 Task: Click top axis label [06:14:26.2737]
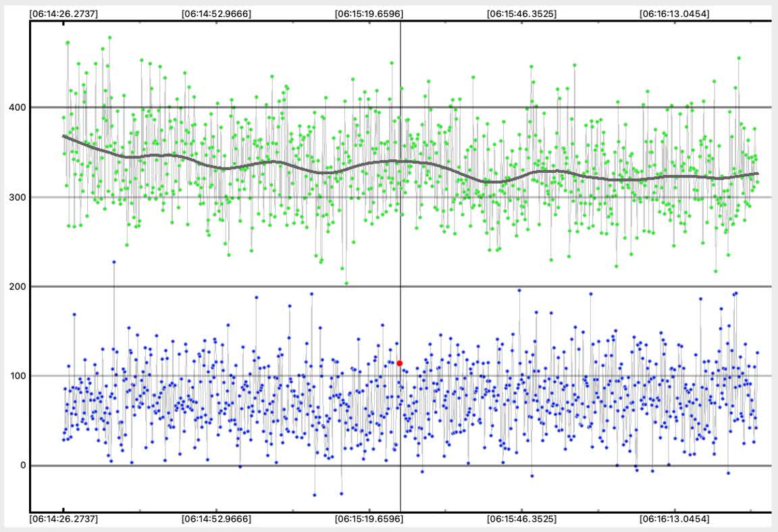point(63,14)
